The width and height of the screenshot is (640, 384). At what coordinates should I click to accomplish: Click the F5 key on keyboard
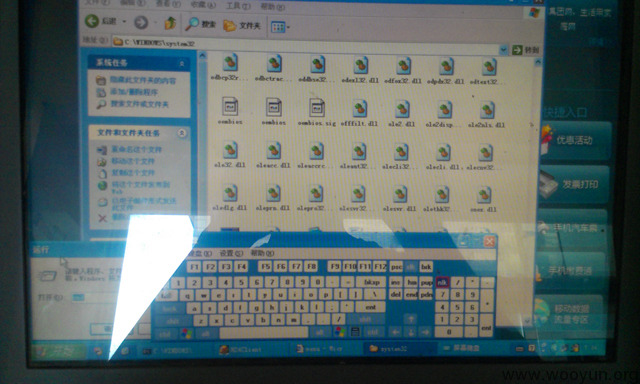265,266
